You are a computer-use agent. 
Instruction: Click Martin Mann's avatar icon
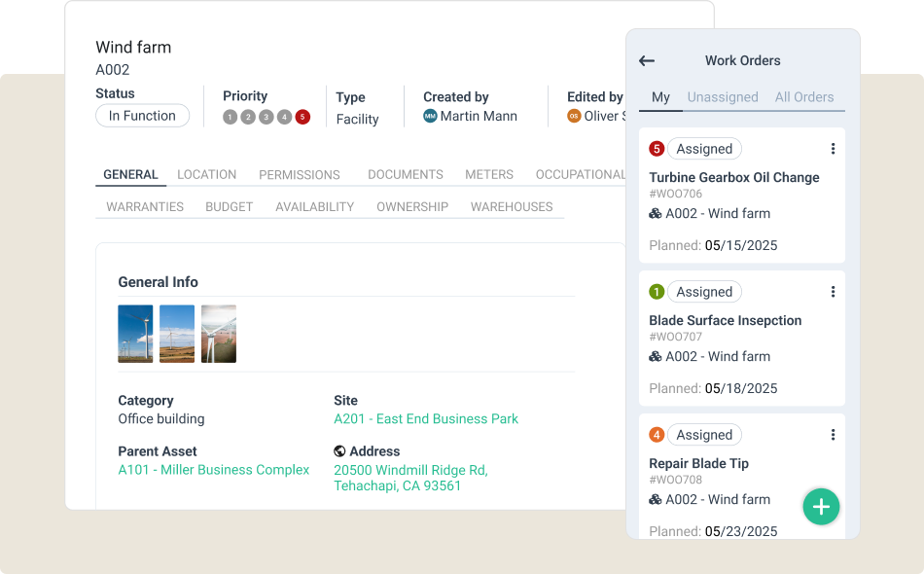coord(430,116)
